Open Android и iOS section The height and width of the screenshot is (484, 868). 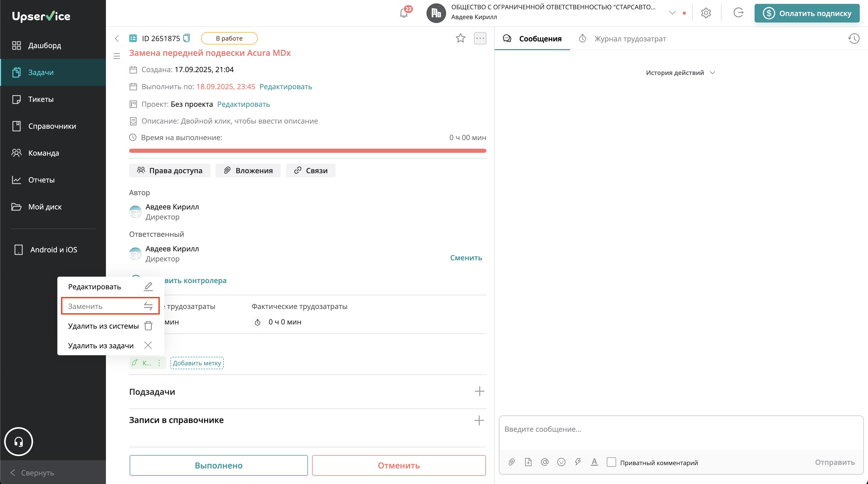coord(53,249)
